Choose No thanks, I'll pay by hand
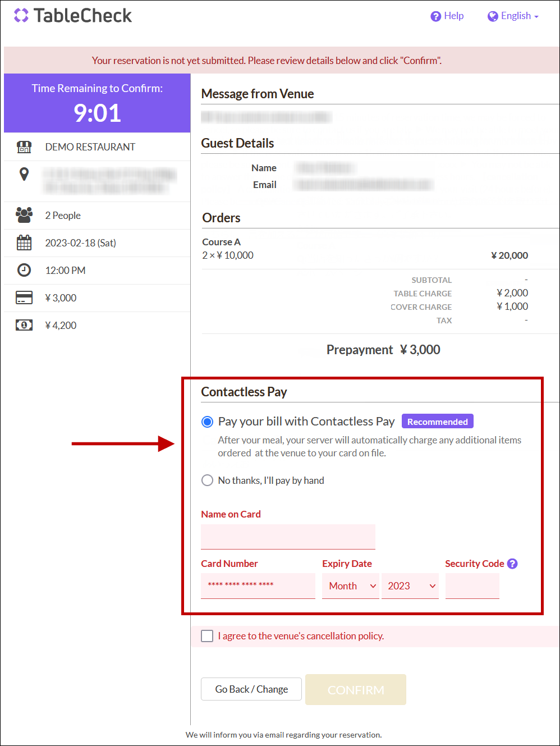This screenshot has width=560, height=746. click(x=208, y=480)
